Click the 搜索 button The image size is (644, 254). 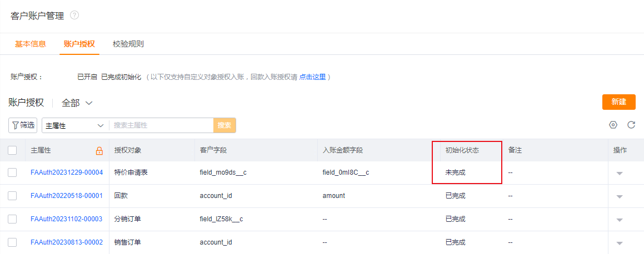(224, 126)
